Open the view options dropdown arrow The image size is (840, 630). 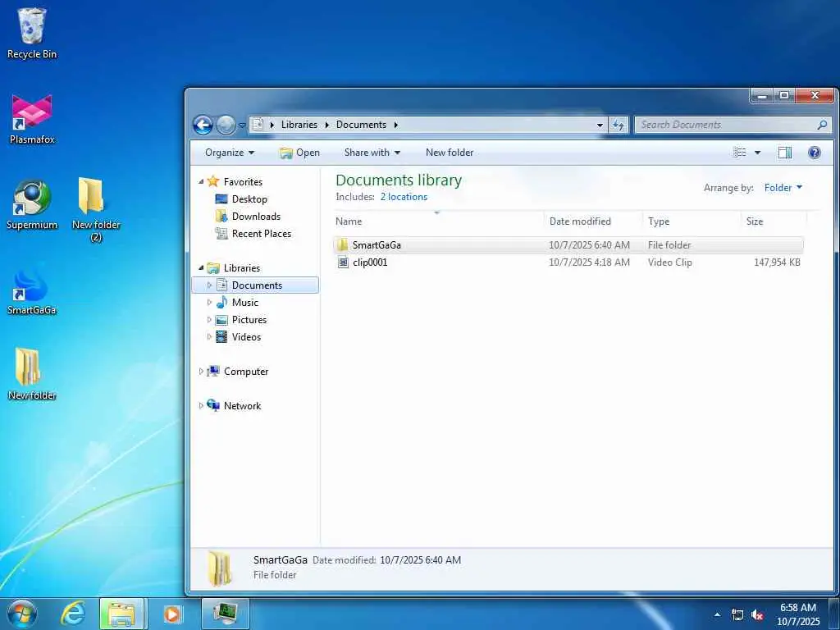757,153
